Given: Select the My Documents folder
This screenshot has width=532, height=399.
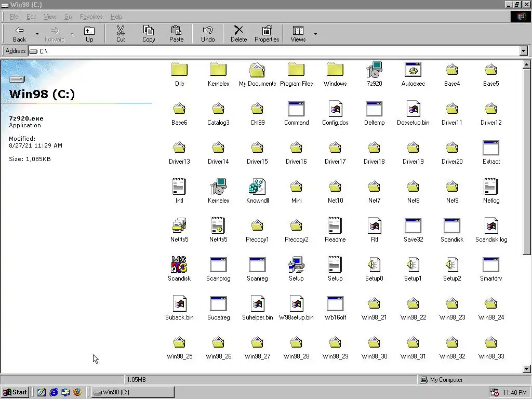Looking at the screenshot, I should (x=257, y=69).
